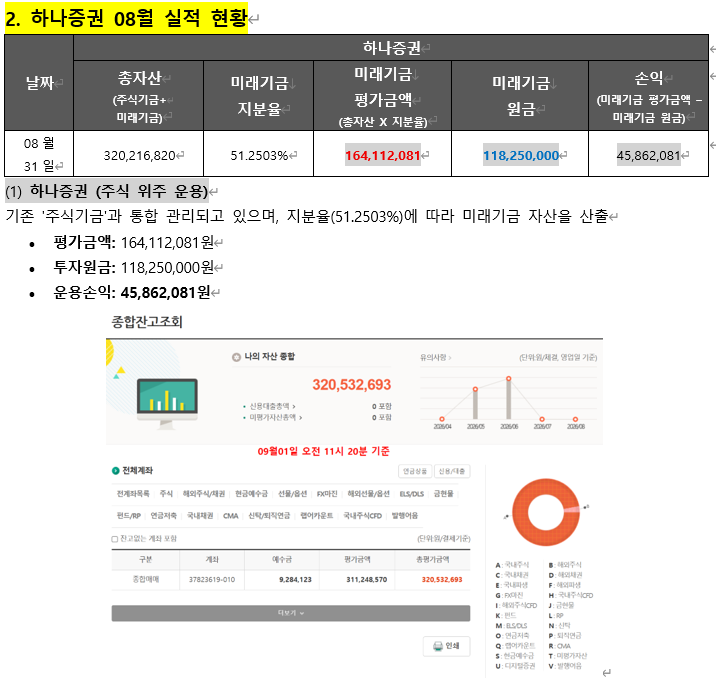Select the FX마진 tab
The width and height of the screenshot is (716, 679).
327,494
